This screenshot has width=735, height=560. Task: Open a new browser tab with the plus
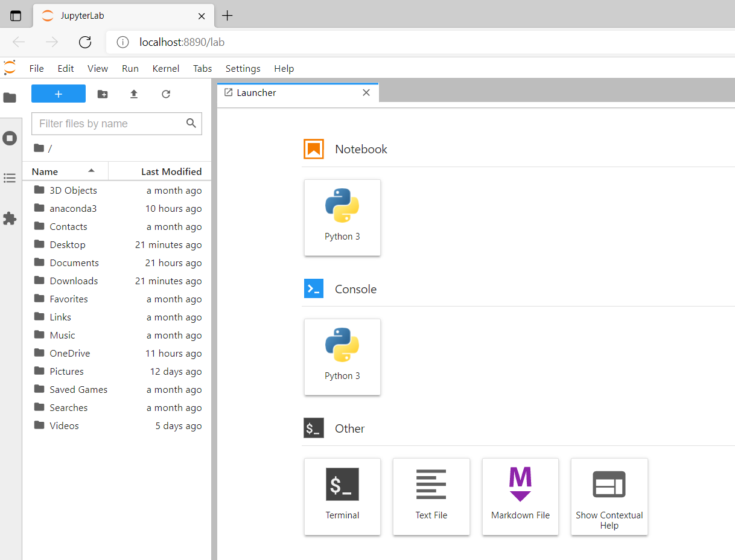227,16
